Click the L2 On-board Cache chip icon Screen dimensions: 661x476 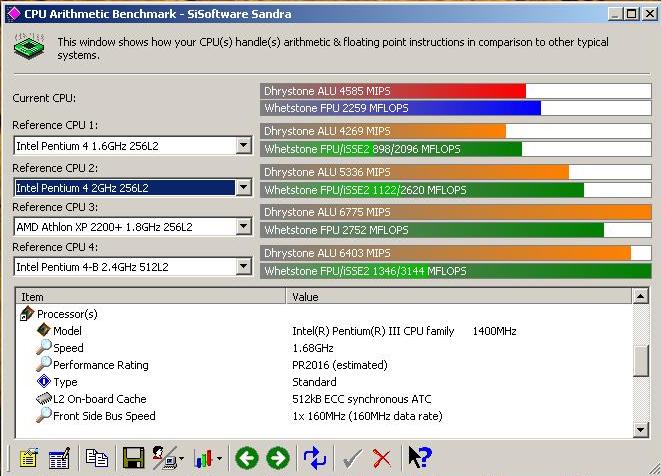(x=44, y=398)
